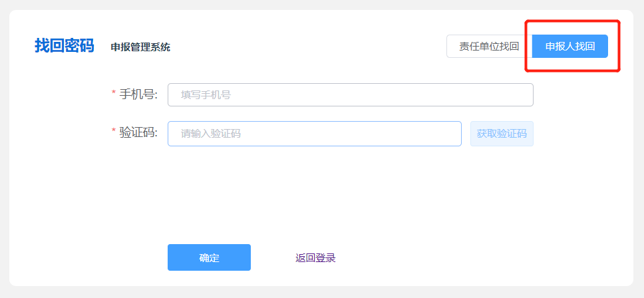Switch to the 责任单位找回 tab

tap(489, 47)
